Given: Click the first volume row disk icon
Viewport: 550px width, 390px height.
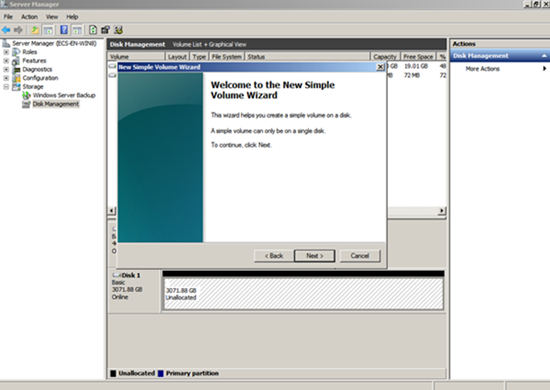Looking at the screenshot, I should point(112,66).
